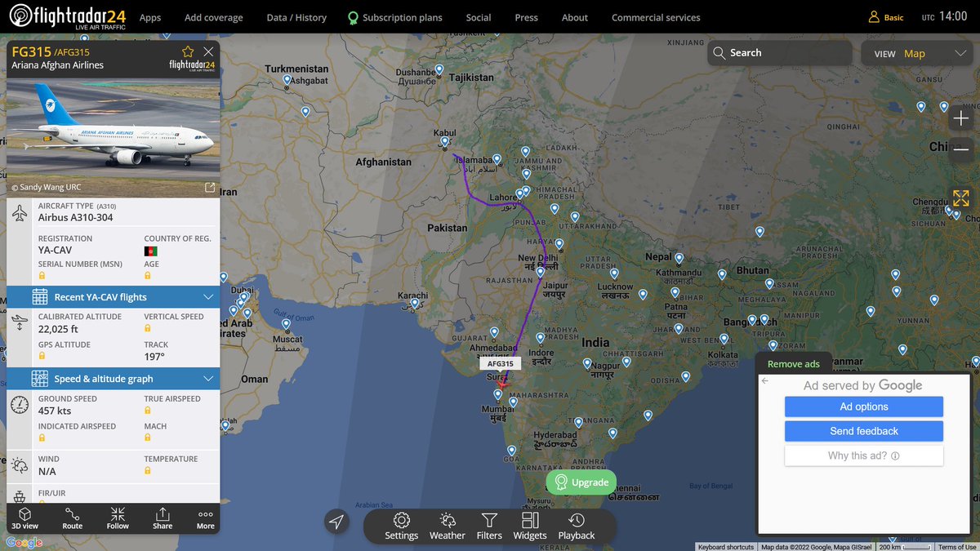
Task: Open Commercial services menu
Action: tap(656, 17)
